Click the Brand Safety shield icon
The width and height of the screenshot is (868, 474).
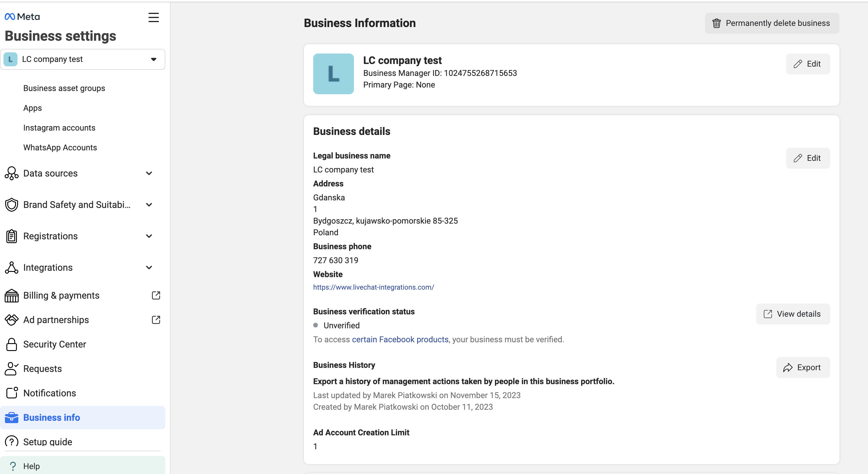(11, 205)
